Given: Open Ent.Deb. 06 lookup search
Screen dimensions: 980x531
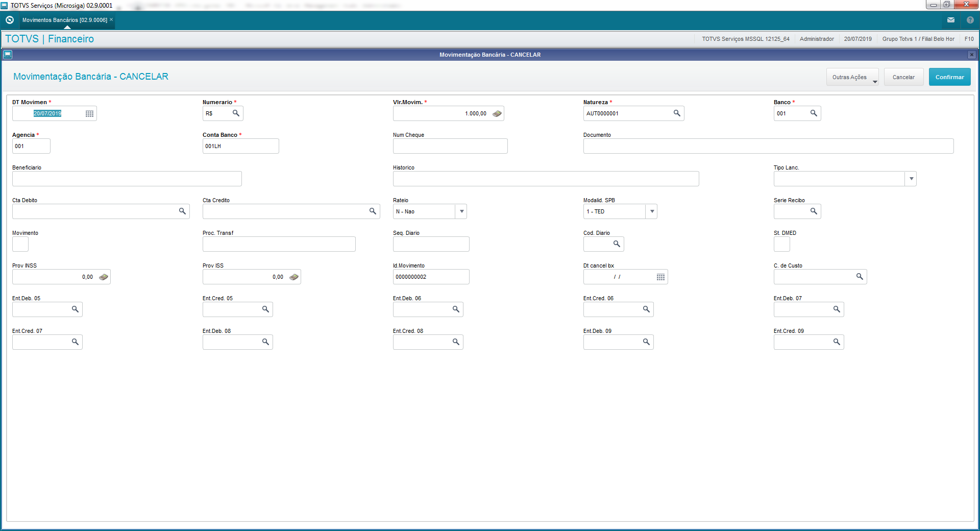Looking at the screenshot, I should pos(456,309).
